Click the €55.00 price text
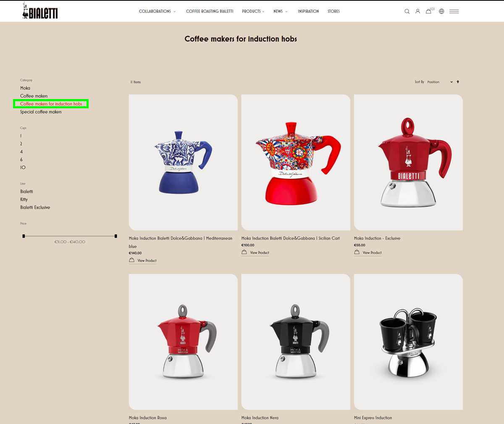The width and height of the screenshot is (504, 424). 360,245
